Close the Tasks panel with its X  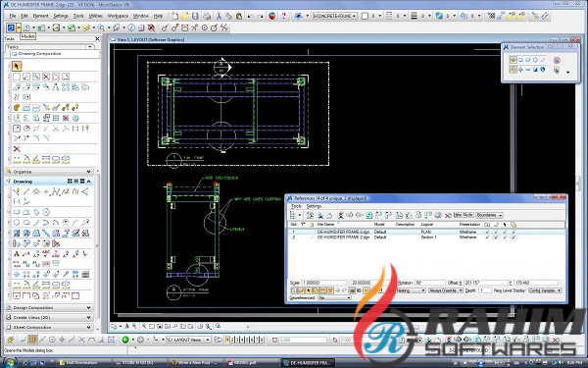pyautogui.click(x=97, y=38)
